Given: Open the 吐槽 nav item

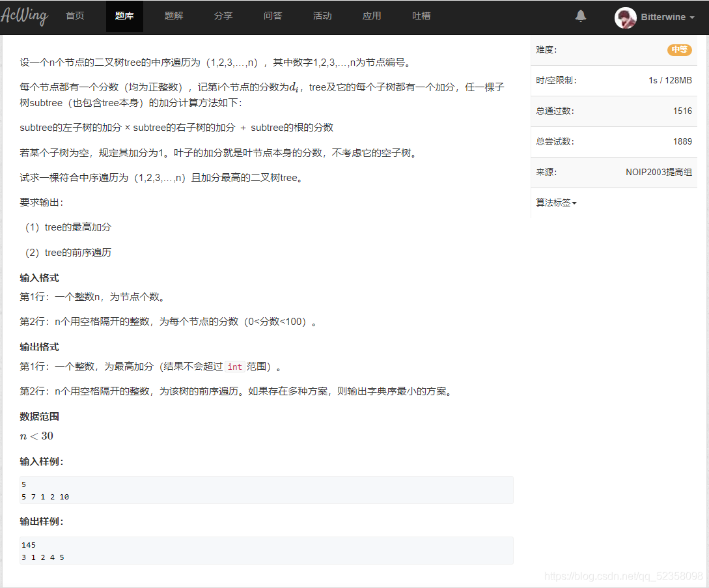Looking at the screenshot, I should [421, 16].
